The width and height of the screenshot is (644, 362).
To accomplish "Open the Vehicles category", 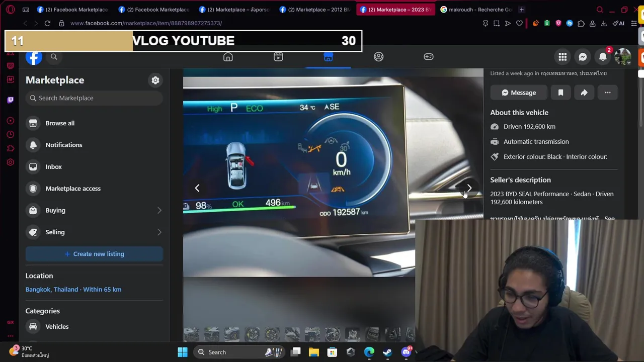I will [x=94, y=327].
